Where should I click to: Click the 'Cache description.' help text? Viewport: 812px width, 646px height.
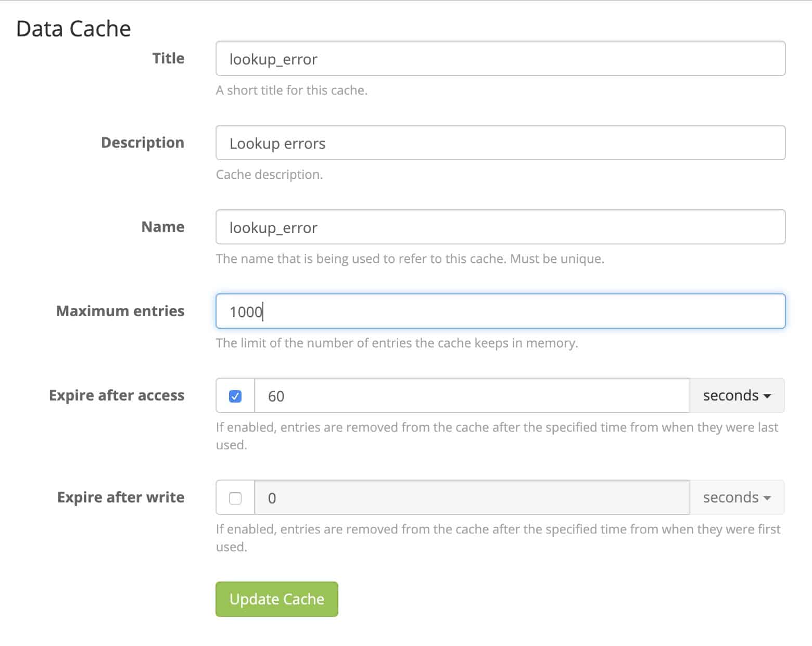point(269,174)
